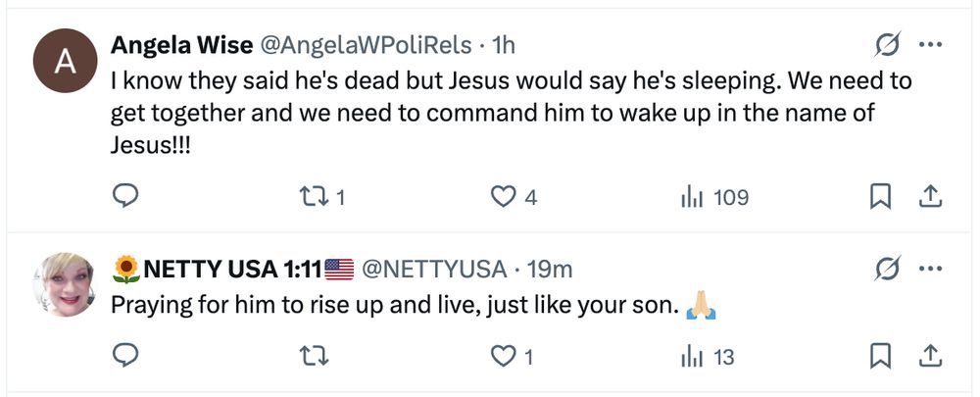Repost Angela Wise's tweet
This screenshot has width=980, height=397.
pyautogui.click(x=315, y=197)
